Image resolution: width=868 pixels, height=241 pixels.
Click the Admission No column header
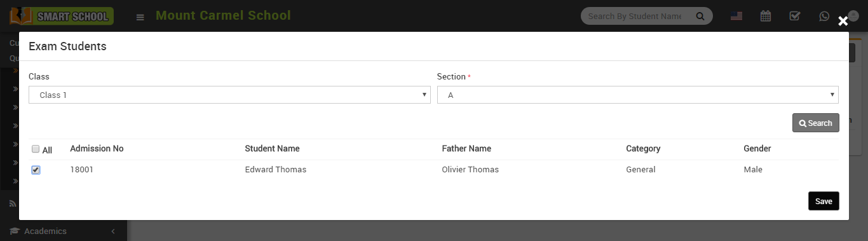pos(97,149)
